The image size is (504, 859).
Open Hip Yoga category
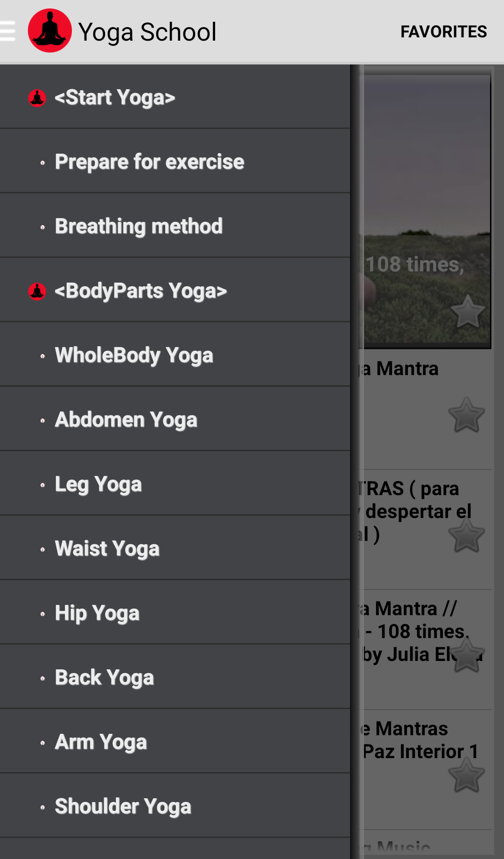pyautogui.click(x=97, y=613)
